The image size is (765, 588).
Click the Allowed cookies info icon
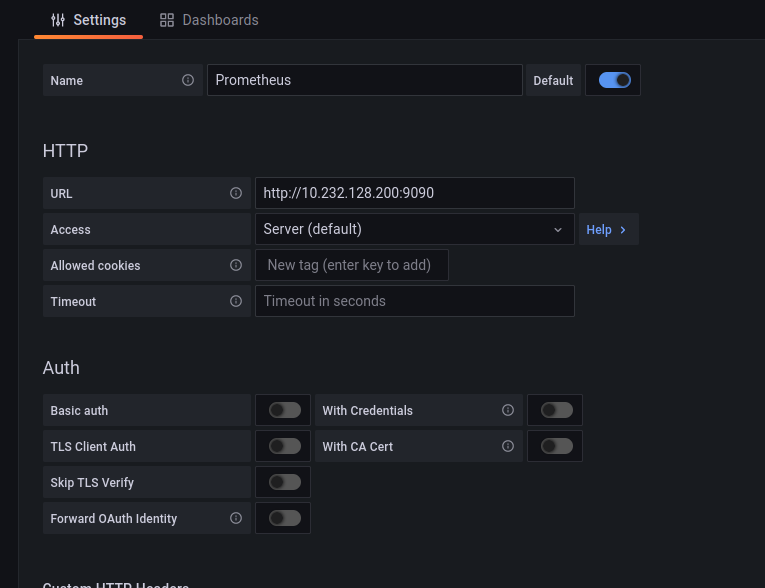(x=236, y=265)
